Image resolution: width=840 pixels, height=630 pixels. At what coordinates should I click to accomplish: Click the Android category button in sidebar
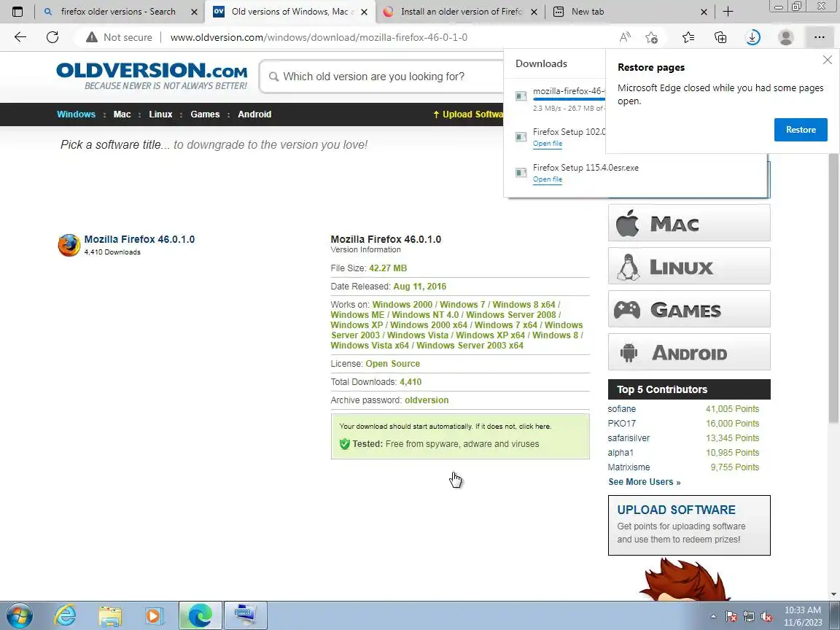point(689,352)
